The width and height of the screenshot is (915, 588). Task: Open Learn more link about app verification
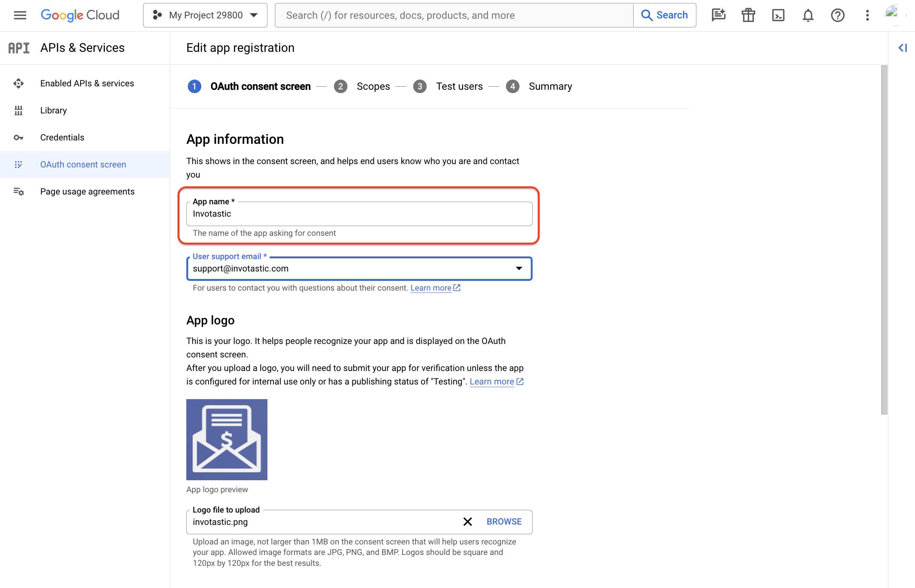[496, 381]
